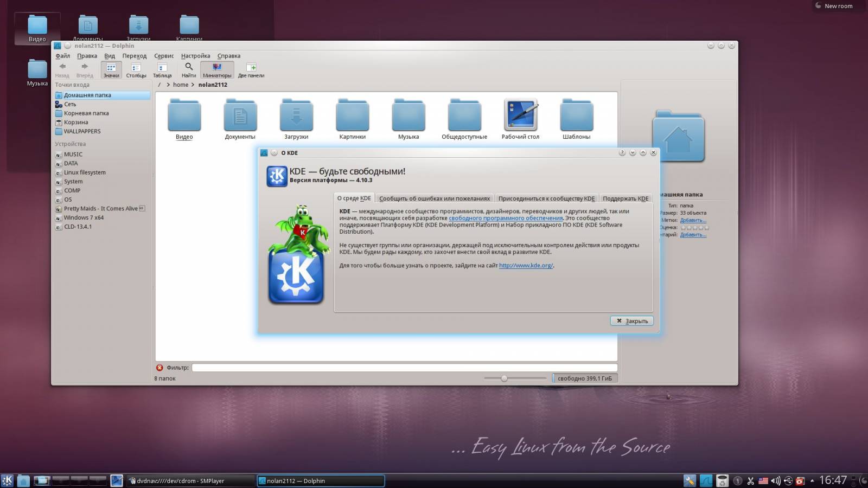Click SMPlayer taskbar entry

190,480
